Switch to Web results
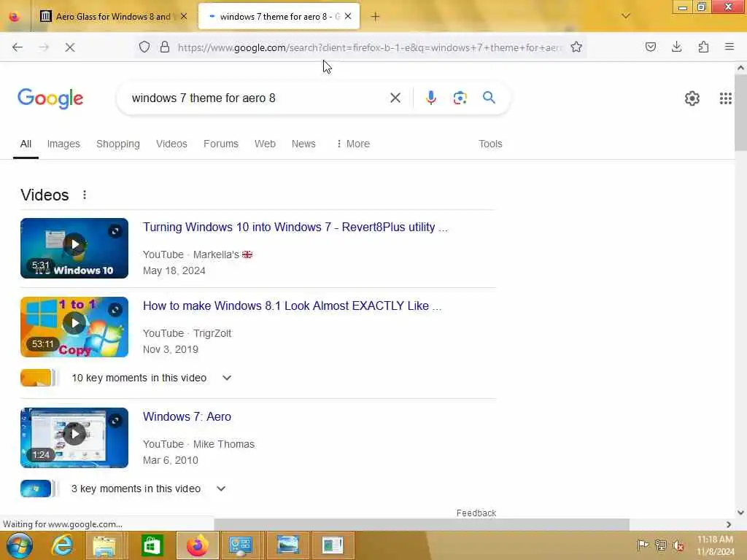Viewport: 747px width, 560px height. coord(265,144)
